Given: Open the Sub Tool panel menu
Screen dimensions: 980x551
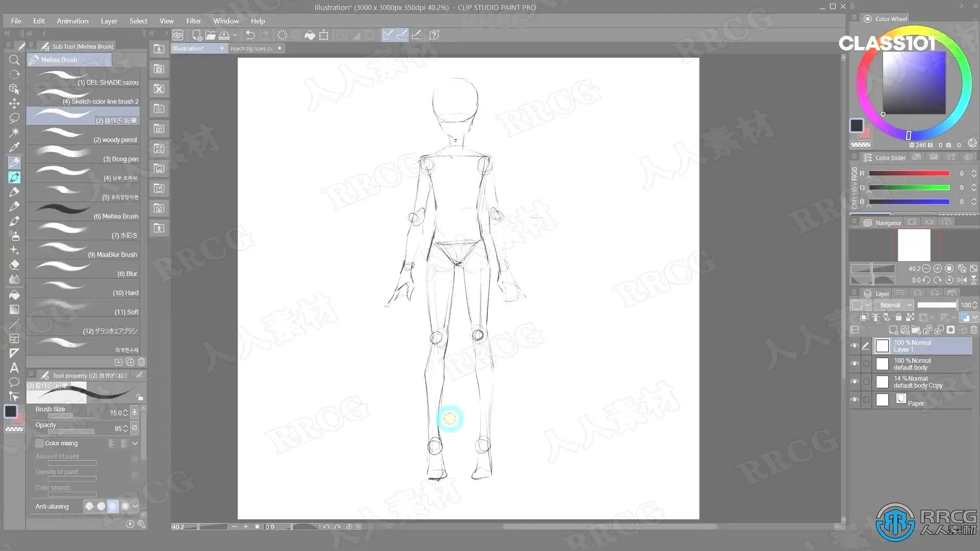Looking at the screenshot, I should point(31,45).
